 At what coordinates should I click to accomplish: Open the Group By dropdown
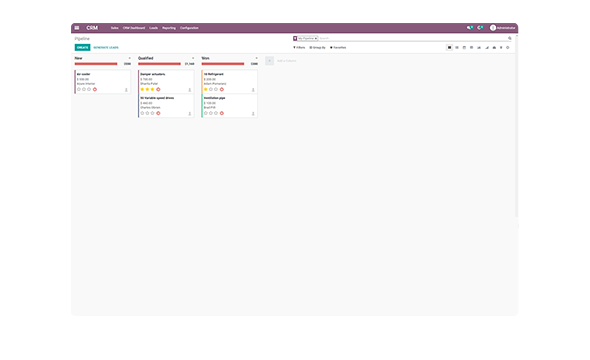point(317,48)
